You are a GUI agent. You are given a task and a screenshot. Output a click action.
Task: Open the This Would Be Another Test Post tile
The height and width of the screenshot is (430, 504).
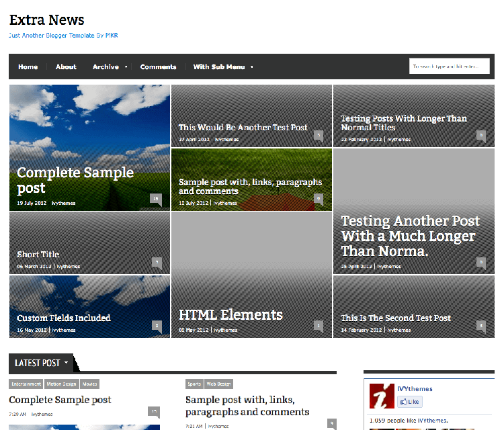252,116
